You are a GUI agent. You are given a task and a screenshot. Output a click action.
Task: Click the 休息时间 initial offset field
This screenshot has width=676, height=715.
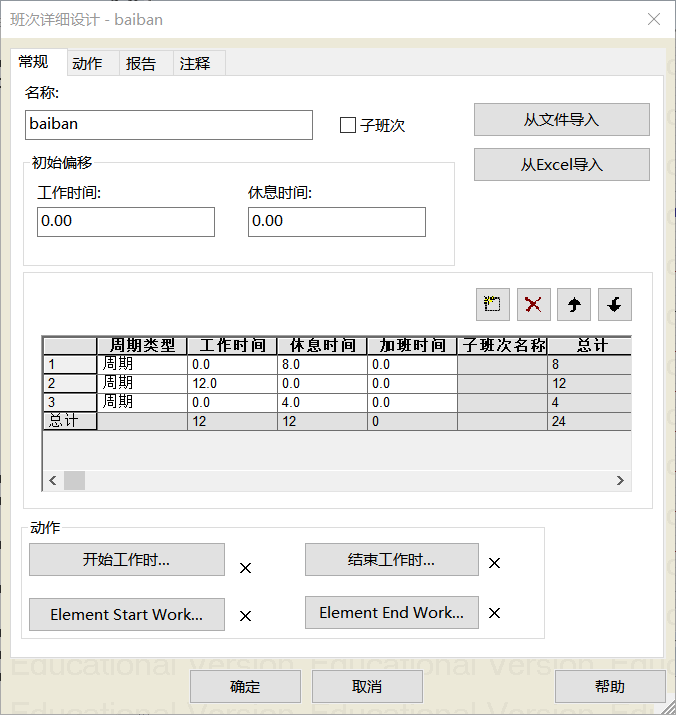(336, 222)
